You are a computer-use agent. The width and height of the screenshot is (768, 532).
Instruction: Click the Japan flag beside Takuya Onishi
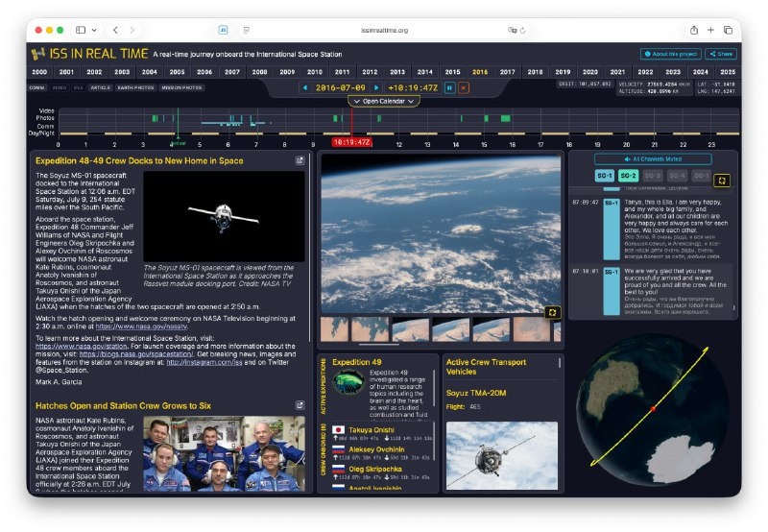[x=339, y=429]
